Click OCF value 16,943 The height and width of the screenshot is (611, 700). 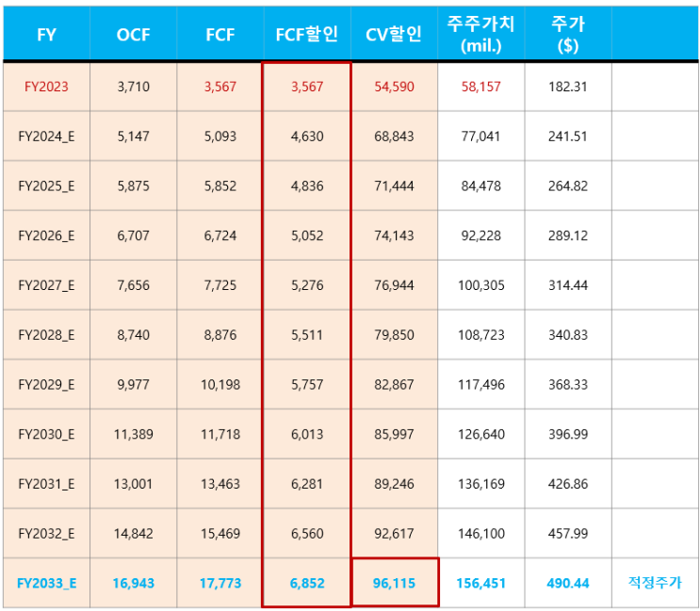pos(133,583)
